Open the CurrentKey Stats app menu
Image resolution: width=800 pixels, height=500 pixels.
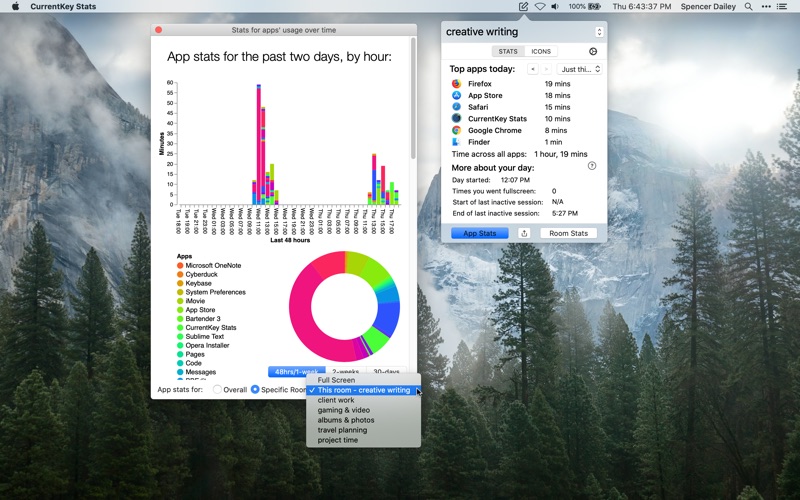tap(63, 7)
